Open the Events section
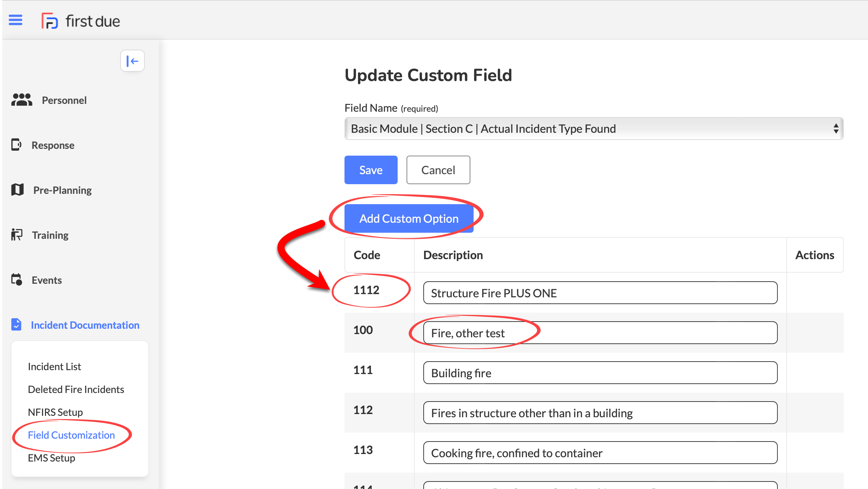Image resolution: width=868 pixels, height=489 pixels. pyautogui.click(x=47, y=280)
